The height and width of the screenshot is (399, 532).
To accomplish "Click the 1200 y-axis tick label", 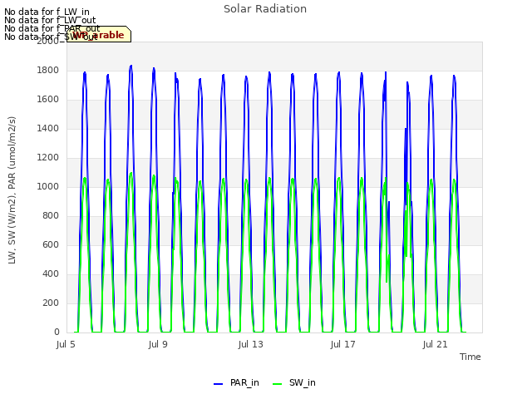I will (48, 158).
